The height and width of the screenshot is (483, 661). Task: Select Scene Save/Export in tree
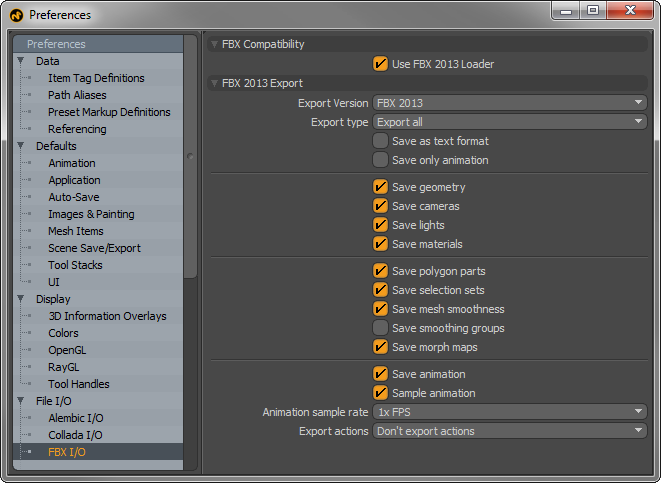[94, 248]
